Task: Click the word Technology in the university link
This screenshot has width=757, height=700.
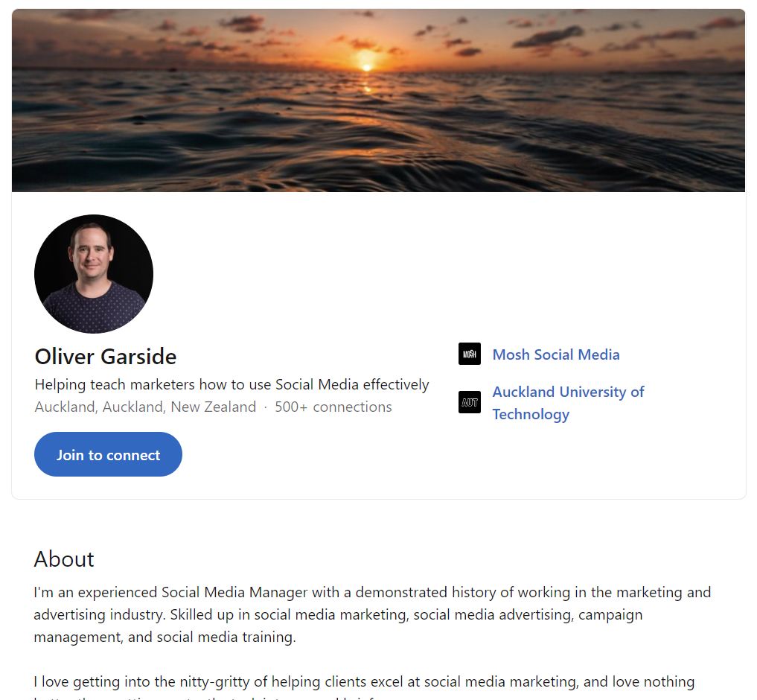Action: (x=531, y=414)
